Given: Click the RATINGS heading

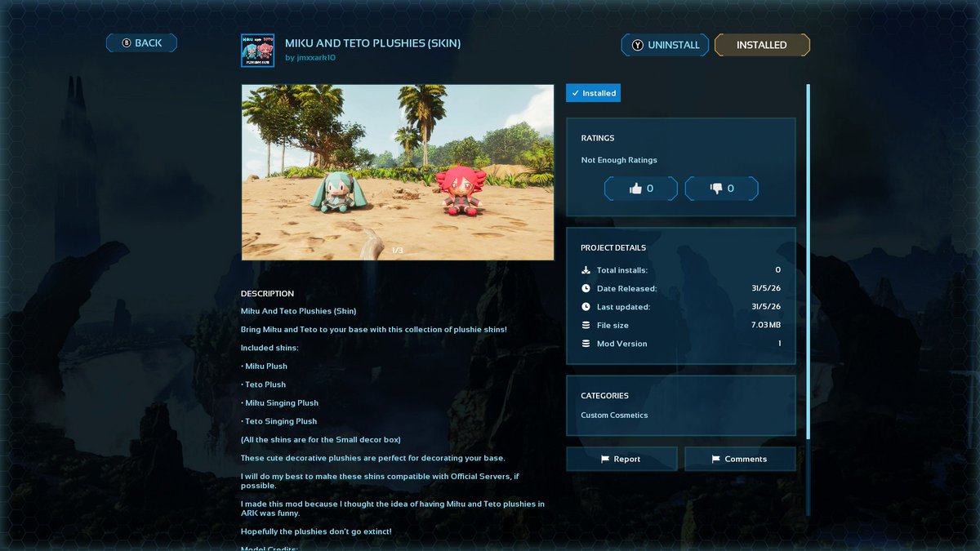Looking at the screenshot, I should pos(598,138).
